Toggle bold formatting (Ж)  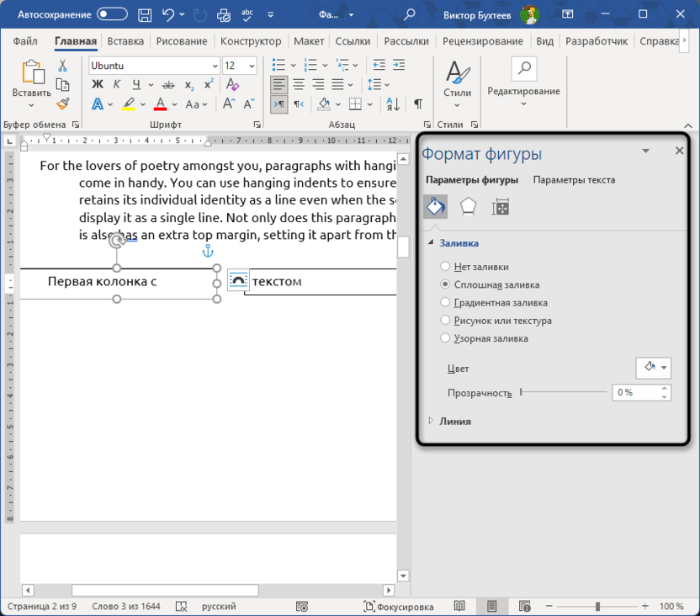pyautogui.click(x=98, y=84)
